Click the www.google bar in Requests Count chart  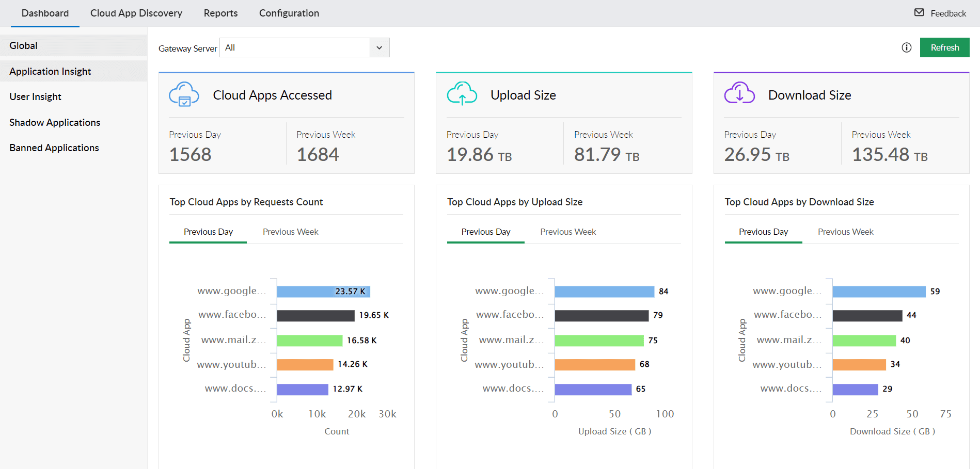[323, 291]
